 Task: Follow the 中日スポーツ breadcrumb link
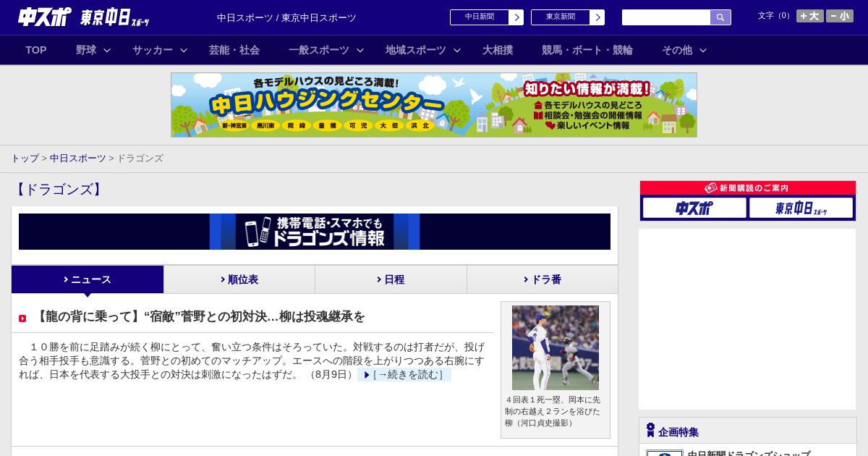(78, 159)
